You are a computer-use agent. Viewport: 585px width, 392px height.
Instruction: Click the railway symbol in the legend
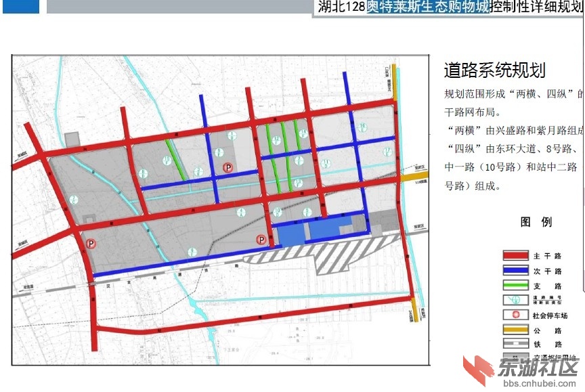coord(516,343)
